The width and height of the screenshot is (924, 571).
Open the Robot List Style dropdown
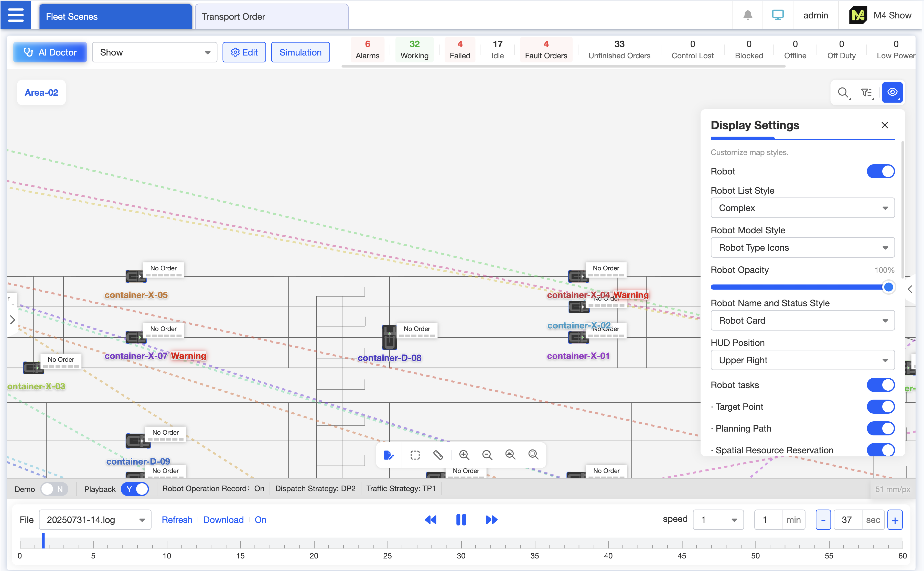[802, 208]
